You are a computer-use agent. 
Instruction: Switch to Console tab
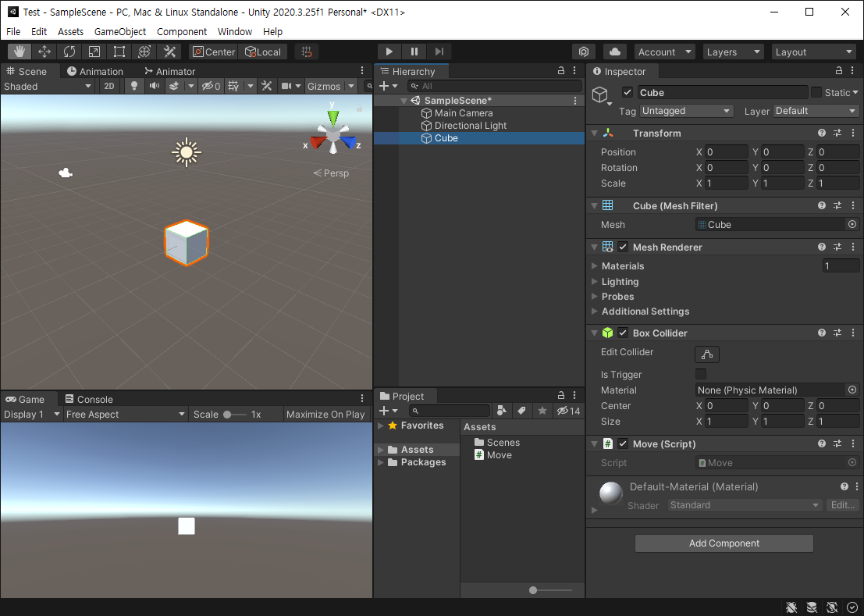(89, 399)
